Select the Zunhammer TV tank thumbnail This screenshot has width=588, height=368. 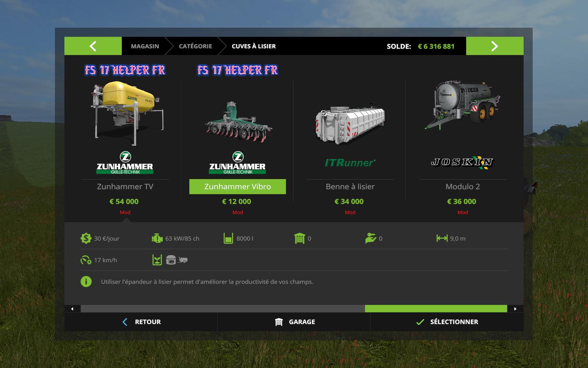[125, 114]
